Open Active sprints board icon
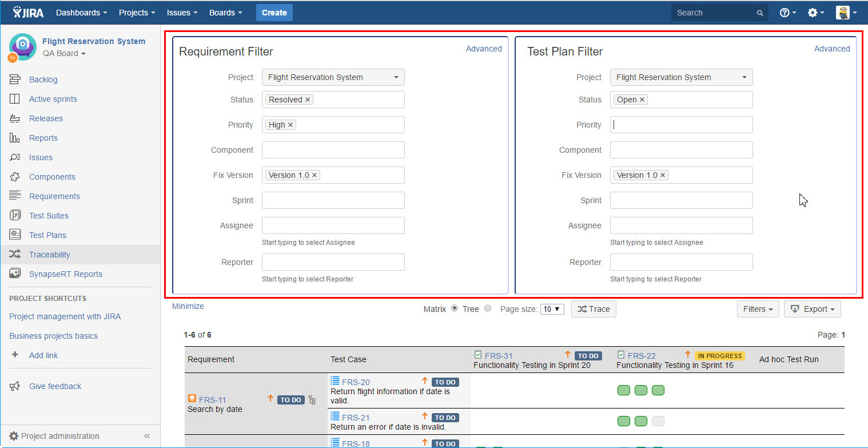Screen dimensions: 868x448 15,99
